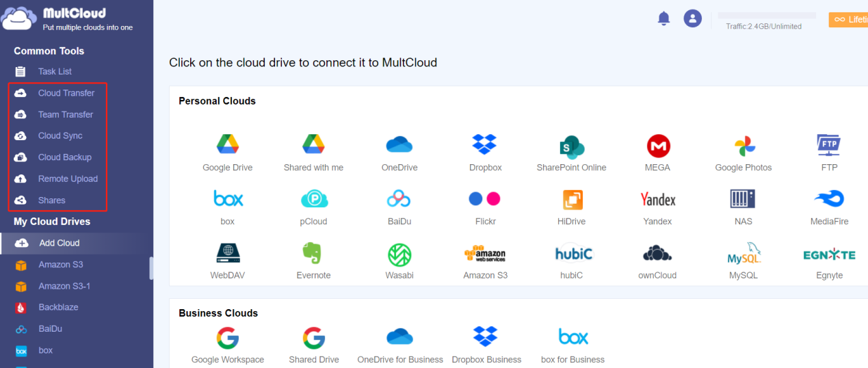868x368 pixels.
Task: Connect Shared Drive business cloud
Action: pos(314,345)
